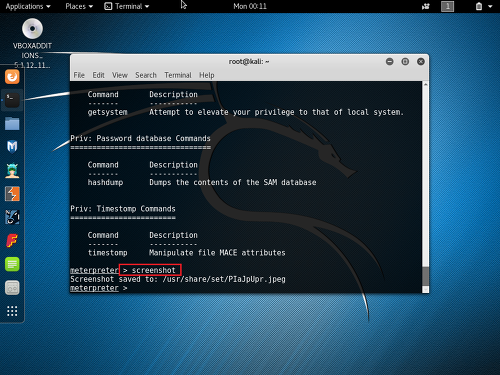Click the root@kali window title bar
Viewport: 500px width, 375px height.
pyautogui.click(x=249, y=62)
